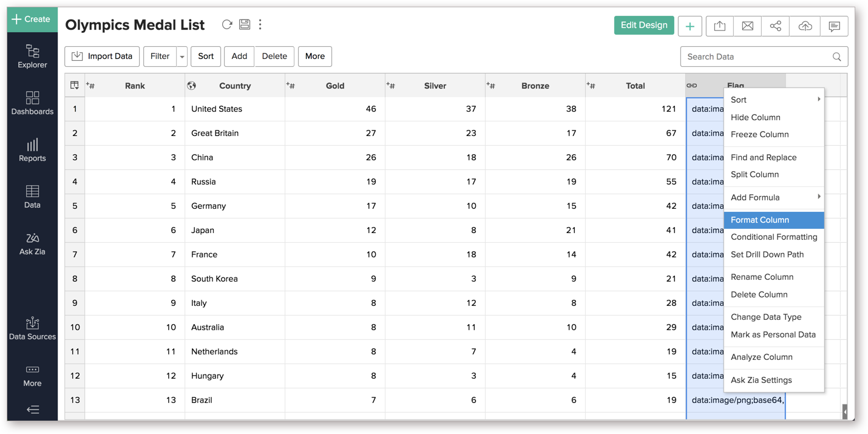Image resolution: width=868 pixels, height=434 pixels.
Task: Open comments using the chat bubble icon
Action: [x=833, y=25]
